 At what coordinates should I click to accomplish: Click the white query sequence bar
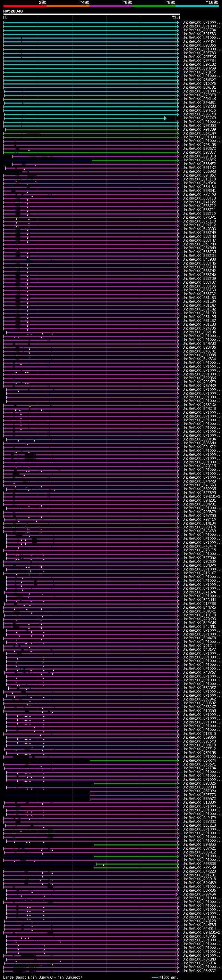(92, 15)
